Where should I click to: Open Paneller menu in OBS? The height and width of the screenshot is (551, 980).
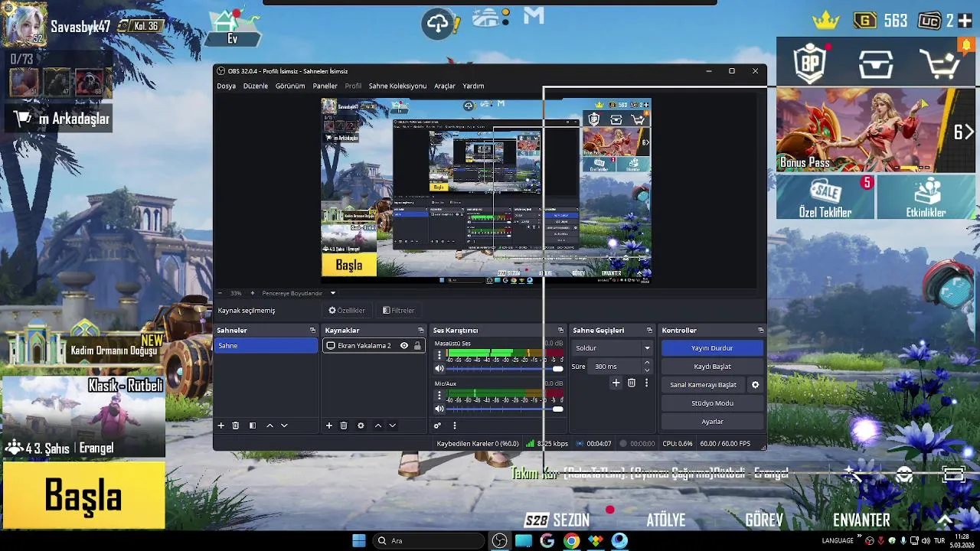[325, 86]
